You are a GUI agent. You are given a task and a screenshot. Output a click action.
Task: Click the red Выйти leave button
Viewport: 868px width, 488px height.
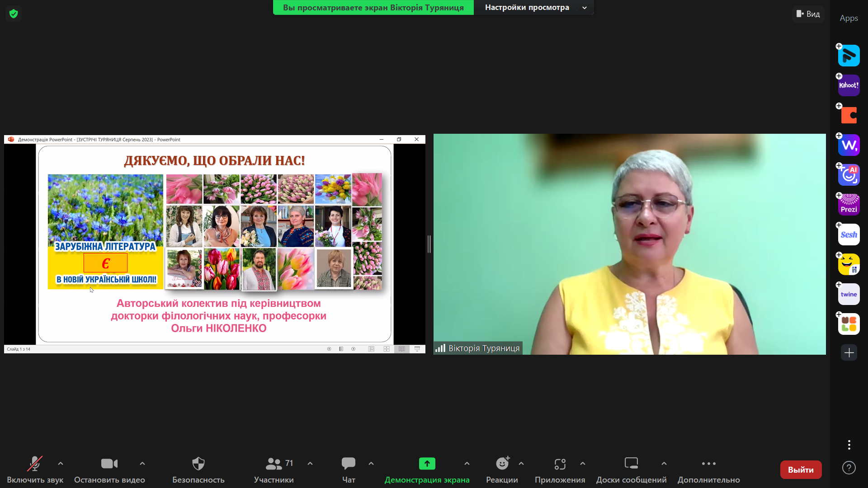(801, 469)
